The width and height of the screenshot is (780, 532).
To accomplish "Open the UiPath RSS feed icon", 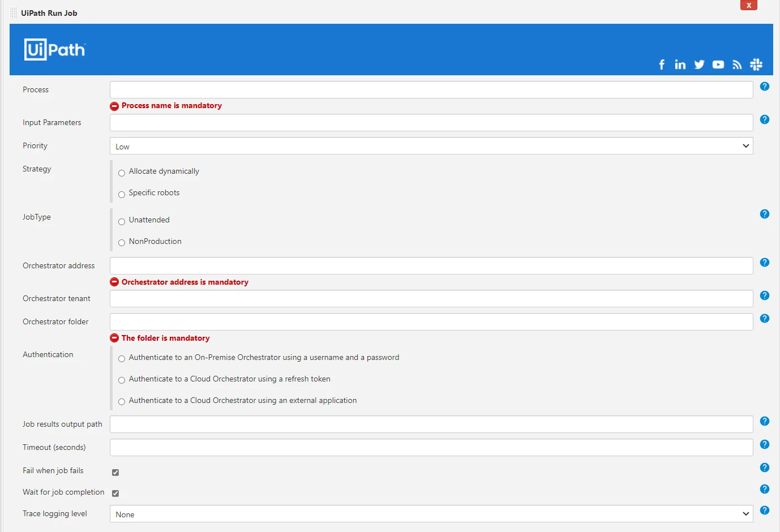I will click(x=737, y=65).
